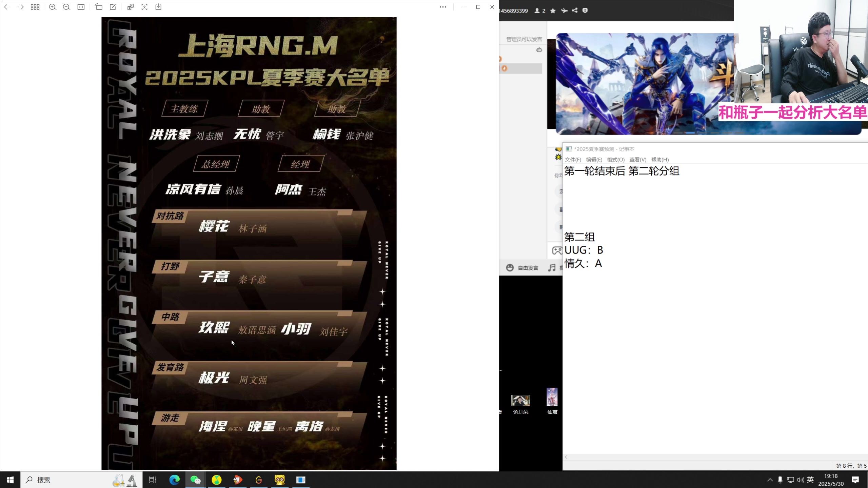Viewport: 868px width, 488px height.
Task: Open WeChat from the taskbar
Action: [x=196, y=480]
